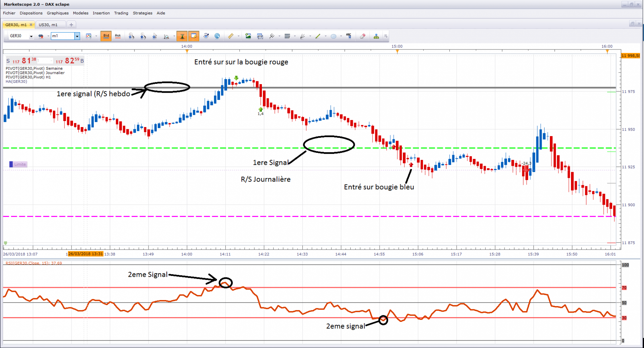Toggle the Ask price display button
This screenshot has height=348, width=644.
click(118, 36)
